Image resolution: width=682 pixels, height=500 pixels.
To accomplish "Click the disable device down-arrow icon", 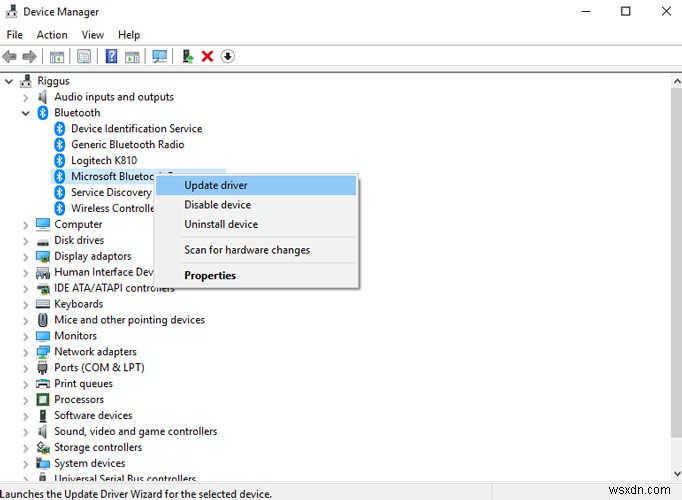I will 227,56.
